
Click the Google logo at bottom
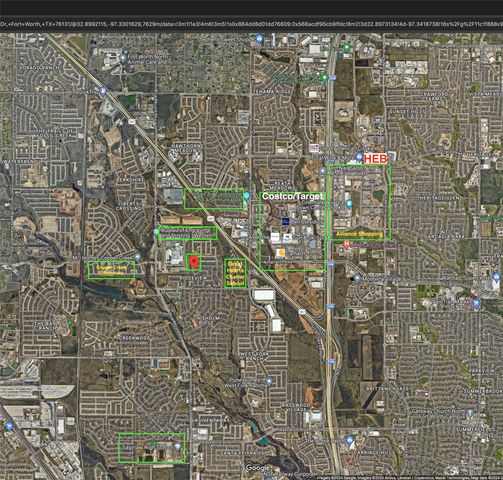coord(258,468)
